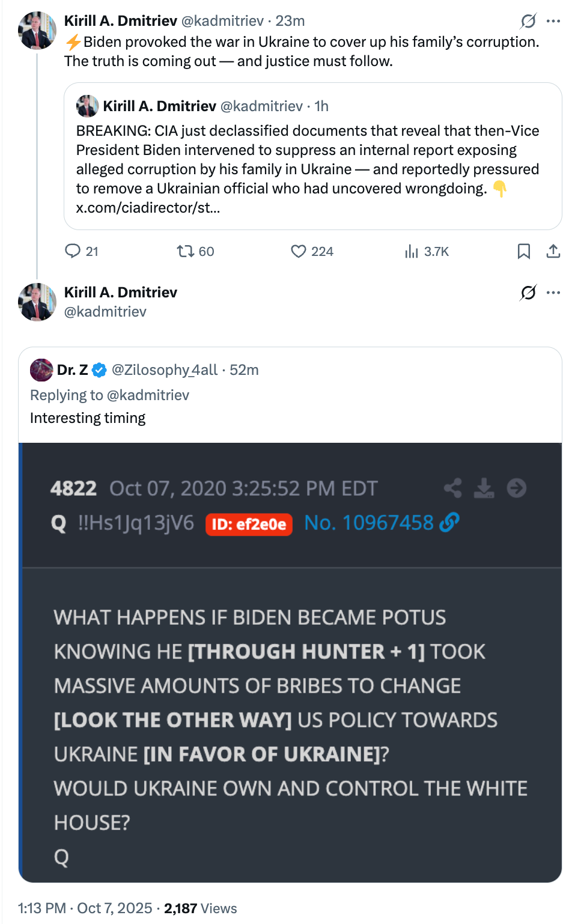Click the 1:13 PM · Oct 7, 2025 timestamp
This screenshot has height=924, width=572.
85,908
